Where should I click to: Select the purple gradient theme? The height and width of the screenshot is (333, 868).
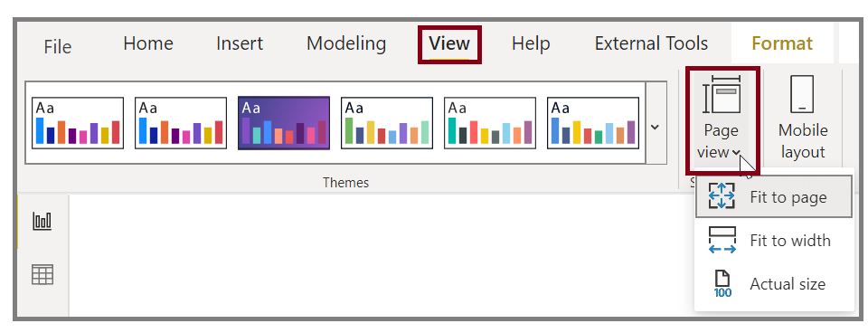[284, 123]
